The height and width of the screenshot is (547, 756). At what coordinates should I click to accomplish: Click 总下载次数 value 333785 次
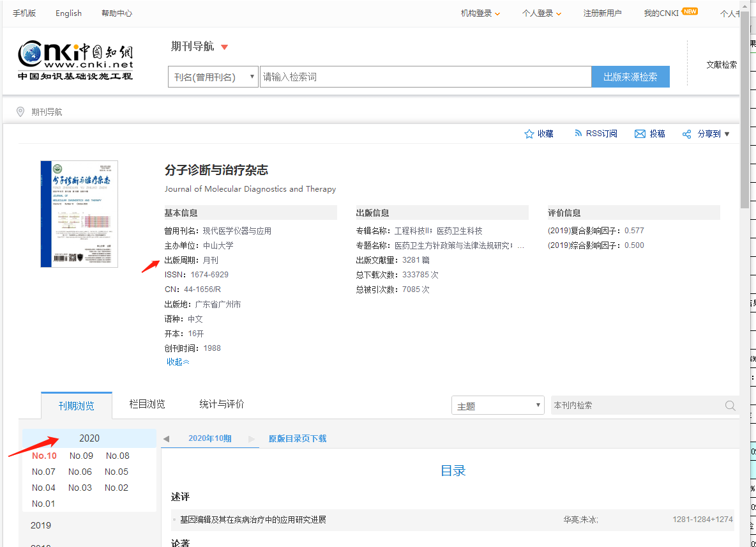tap(420, 275)
